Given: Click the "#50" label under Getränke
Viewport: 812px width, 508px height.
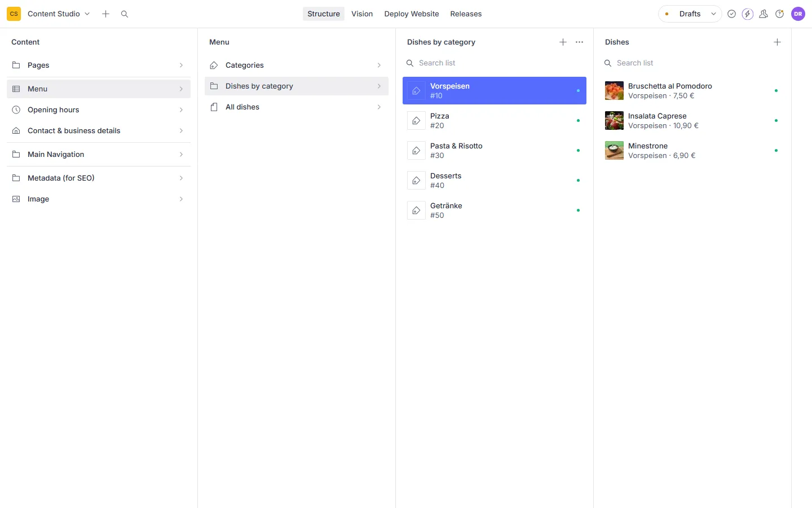Looking at the screenshot, I should (437, 216).
